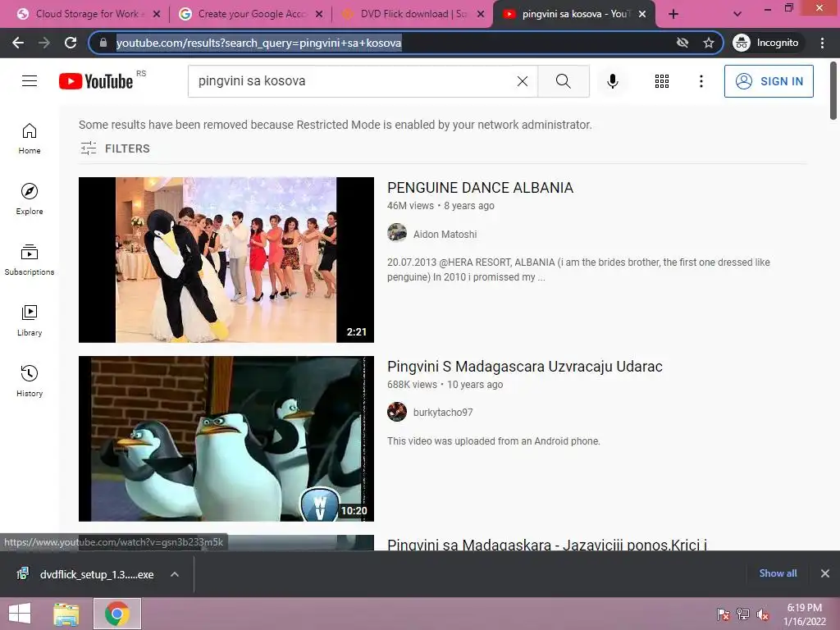Image resolution: width=840 pixels, height=630 pixels.
Task: Play the PENGUINE DANCE ALBANIA thumbnail
Action: point(226,260)
